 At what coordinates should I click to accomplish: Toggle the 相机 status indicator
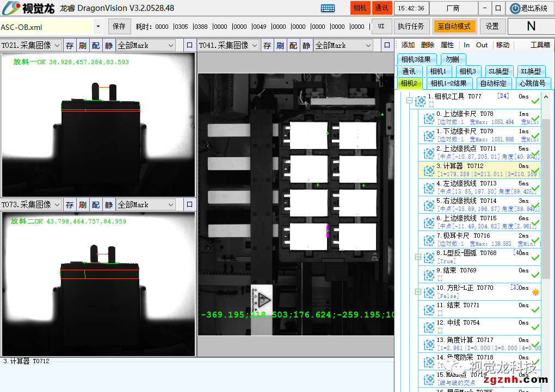click(x=360, y=8)
